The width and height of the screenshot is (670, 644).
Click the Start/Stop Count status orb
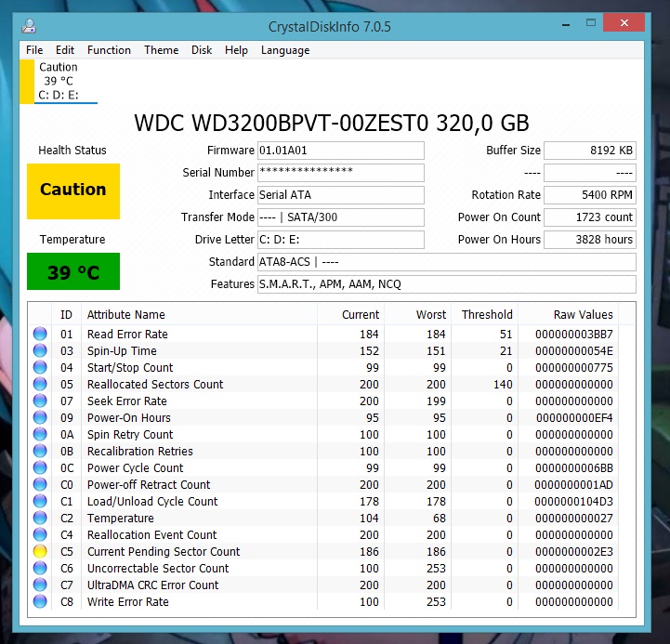(x=40, y=367)
